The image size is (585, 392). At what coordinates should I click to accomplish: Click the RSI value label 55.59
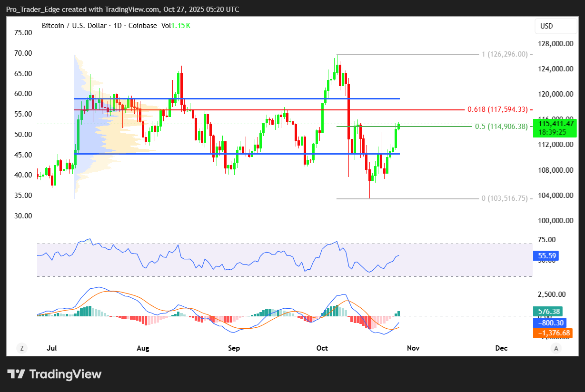click(547, 256)
